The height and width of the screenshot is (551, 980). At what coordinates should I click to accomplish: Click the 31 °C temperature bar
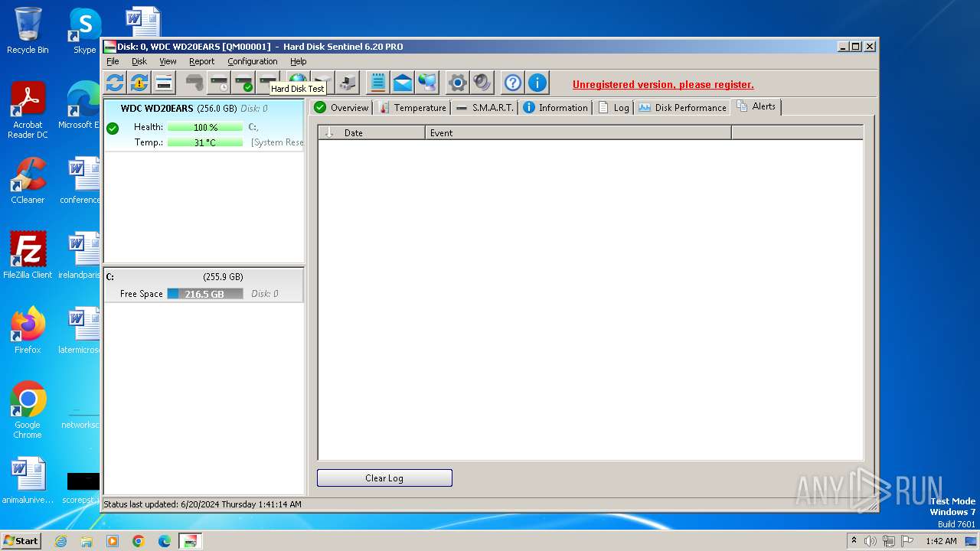click(x=205, y=142)
